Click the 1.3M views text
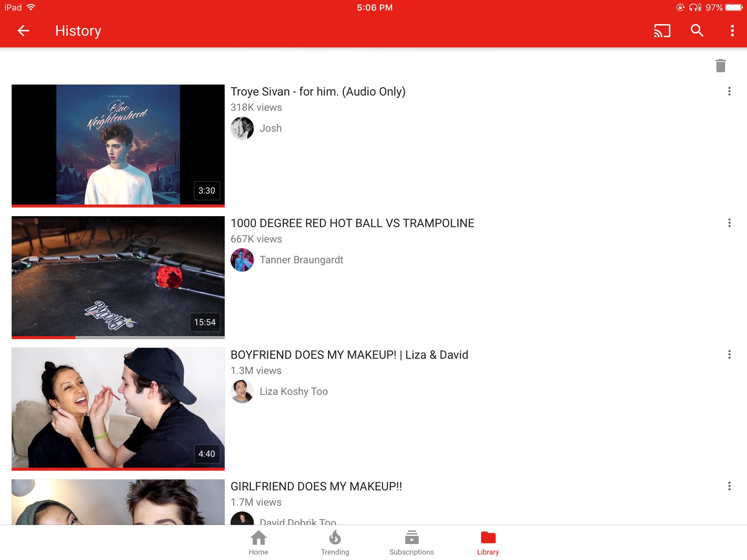The width and height of the screenshot is (747, 560). [x=256, y=371]
